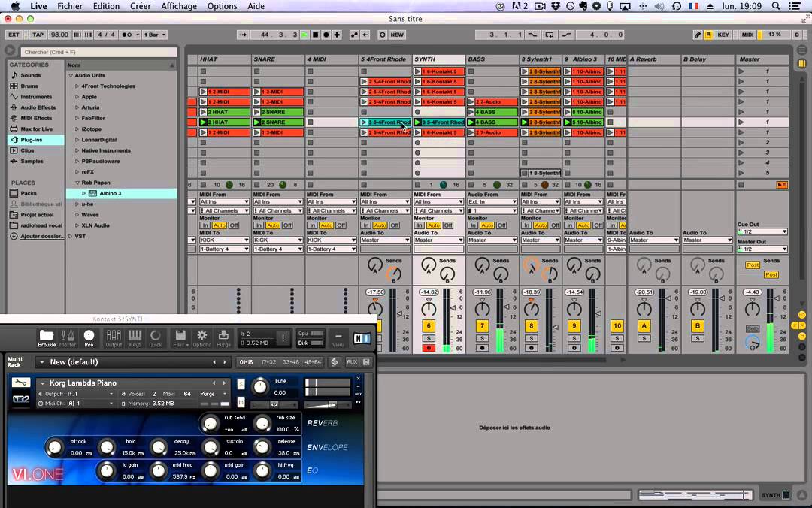Toggle the Kontakt Info pane
The width and height of the screenshot is (812, 508).
click(x=89, y=338)
